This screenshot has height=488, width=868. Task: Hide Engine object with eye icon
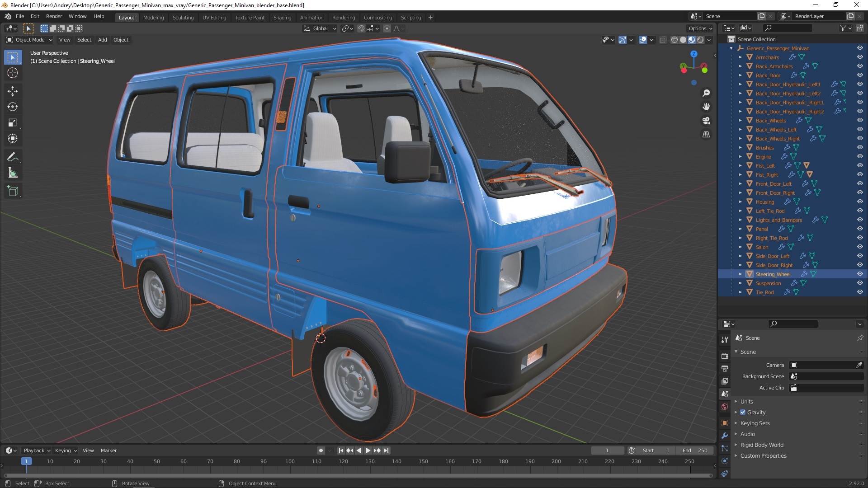pos(860,156)
